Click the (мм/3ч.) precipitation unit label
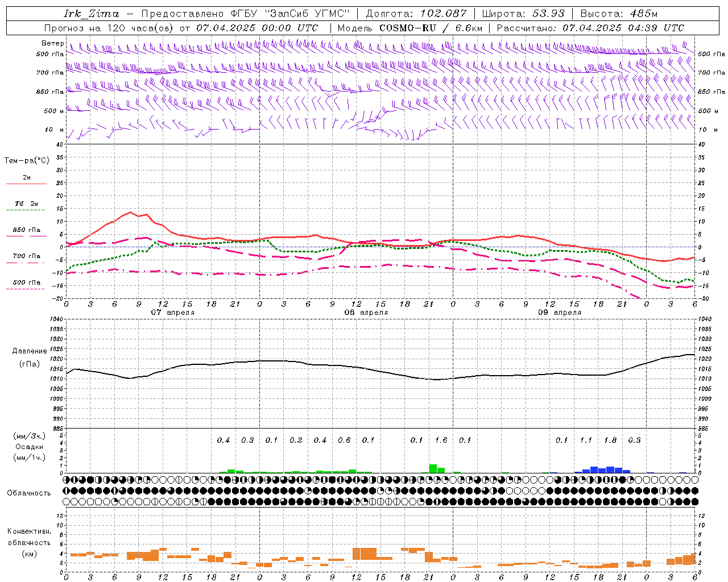The image size is (728, 582). 29,436
